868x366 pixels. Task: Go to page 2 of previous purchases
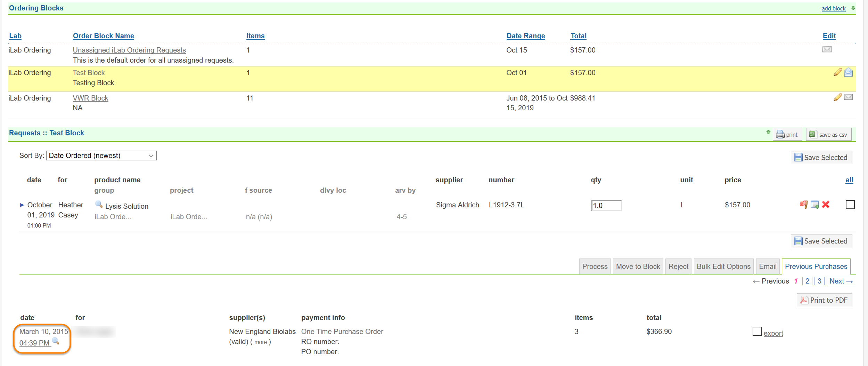click(x=807, y=281)
